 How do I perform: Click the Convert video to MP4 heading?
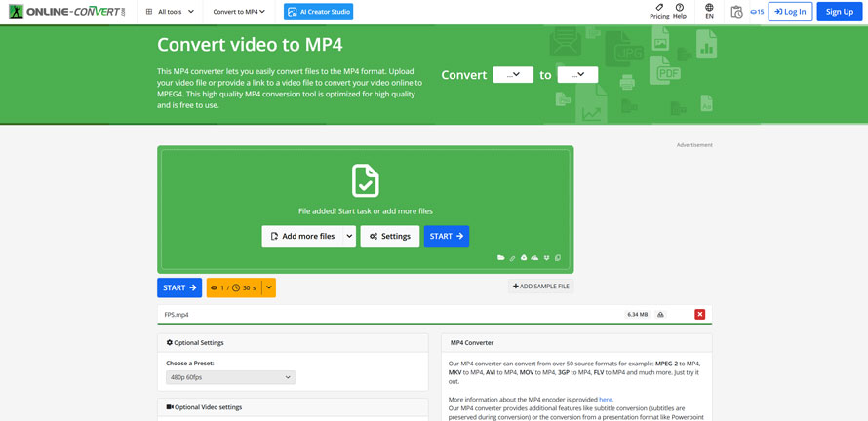(251, 44)
